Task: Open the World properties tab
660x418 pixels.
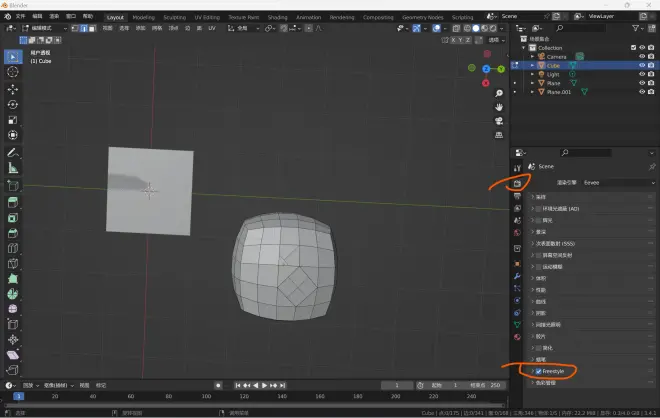Action: click(x=517, y=233)
